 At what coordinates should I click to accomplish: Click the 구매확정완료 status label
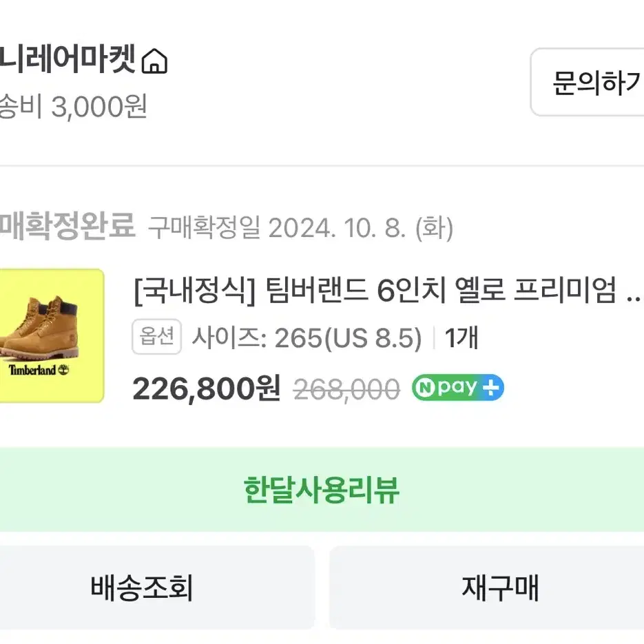click(x=67, y=226)
